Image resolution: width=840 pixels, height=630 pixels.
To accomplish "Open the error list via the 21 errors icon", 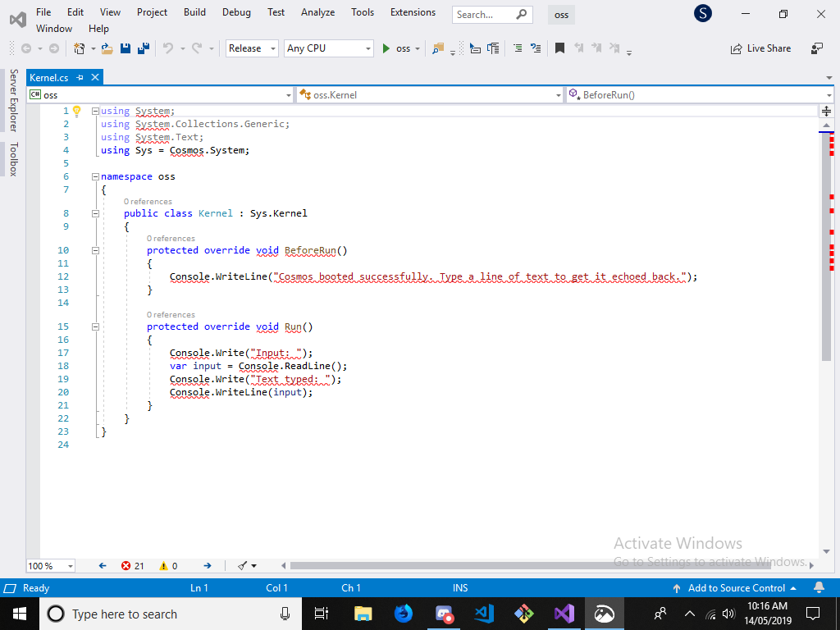I will 129,565.
